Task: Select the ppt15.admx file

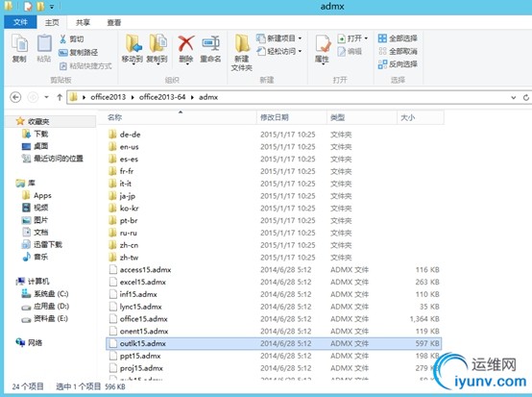Action: (140, 356)
